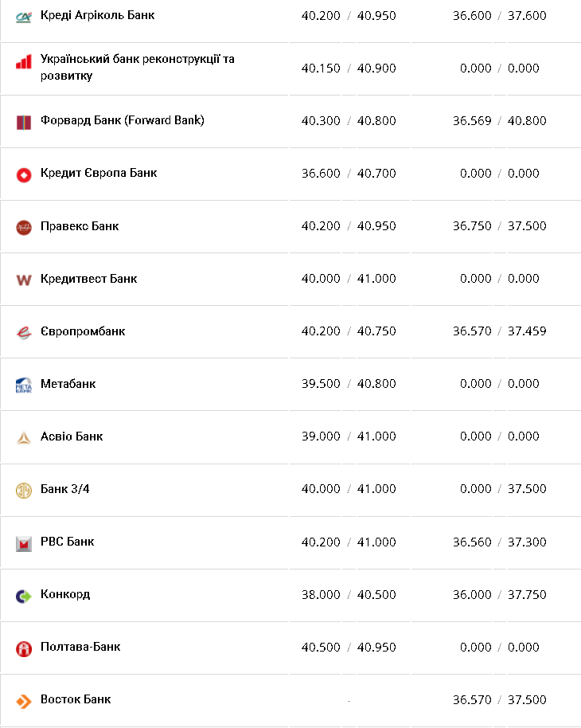Click the Європромбанк logo icon
This screenshot has width=581, height=728.
pos(23,332)
